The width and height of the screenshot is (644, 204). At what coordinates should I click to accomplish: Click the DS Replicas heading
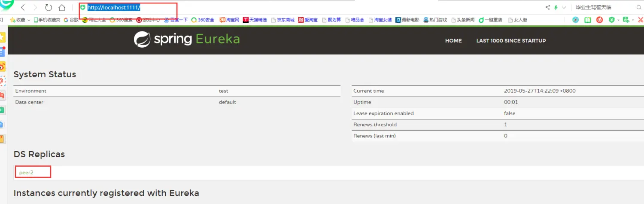tap(39, 154)
